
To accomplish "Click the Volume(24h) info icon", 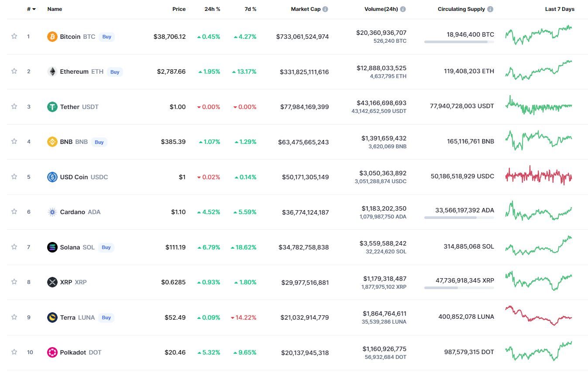I will (x=403, y=9).
